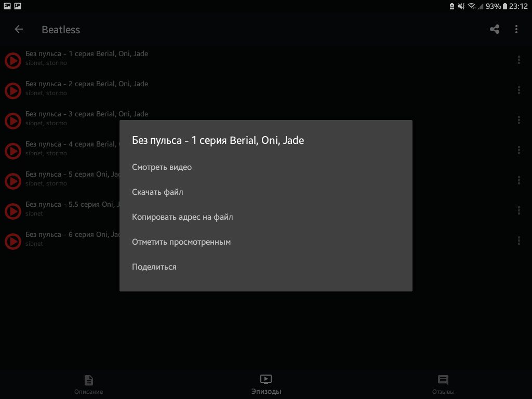Viewport: 532px width, 399px height.
Task: Tap the muted sound icon in status bar
Action: [461, 6]
